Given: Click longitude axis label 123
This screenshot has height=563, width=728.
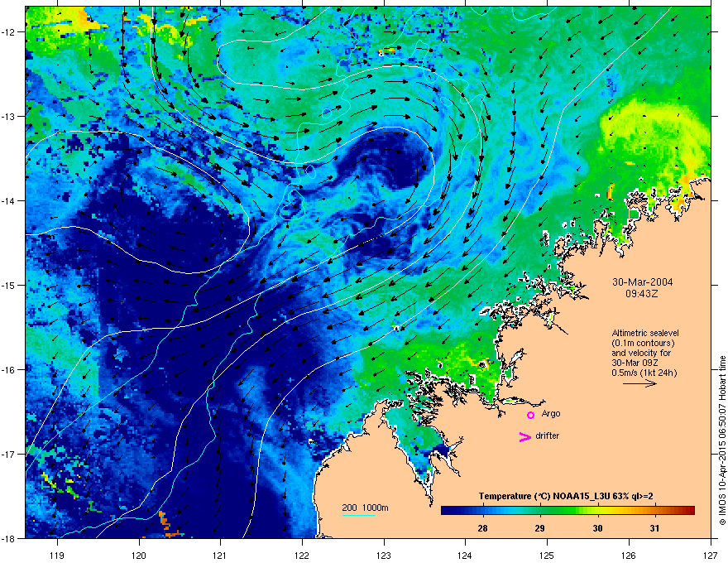Looking at the screenshot, I should pos(384,555).
